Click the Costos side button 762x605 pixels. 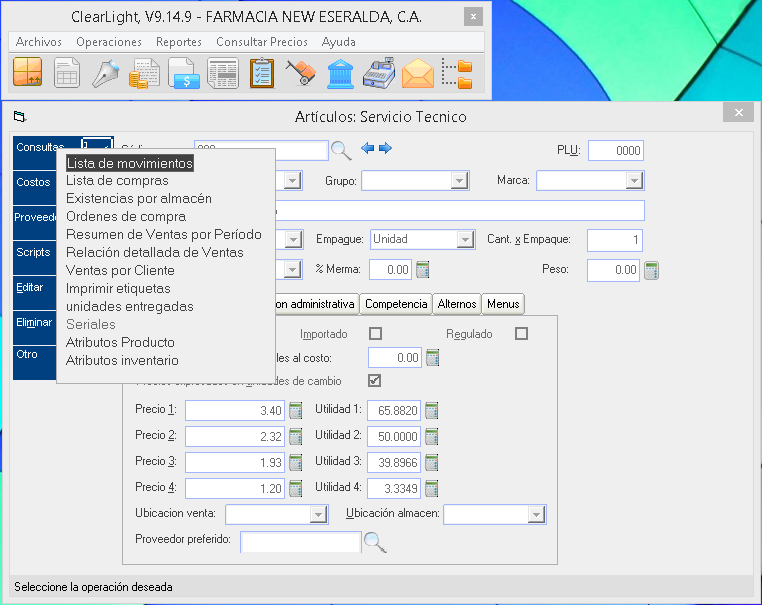(x=35, y=187)
